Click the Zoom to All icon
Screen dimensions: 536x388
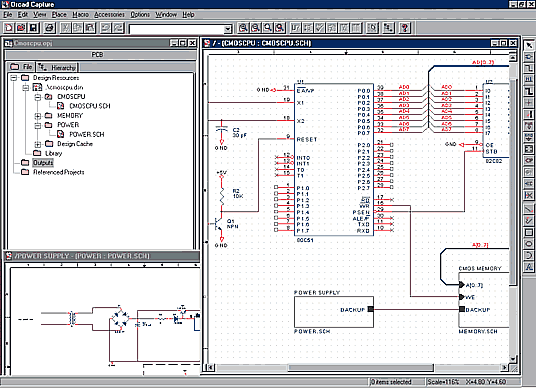280,28
